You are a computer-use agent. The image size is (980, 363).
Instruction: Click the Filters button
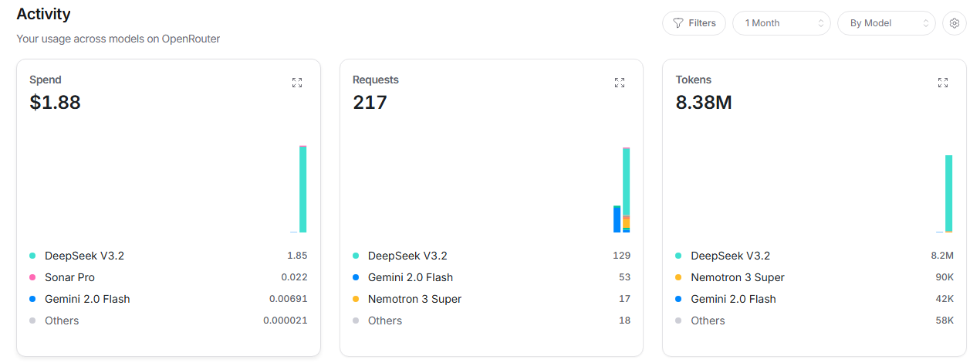point(694,23)
